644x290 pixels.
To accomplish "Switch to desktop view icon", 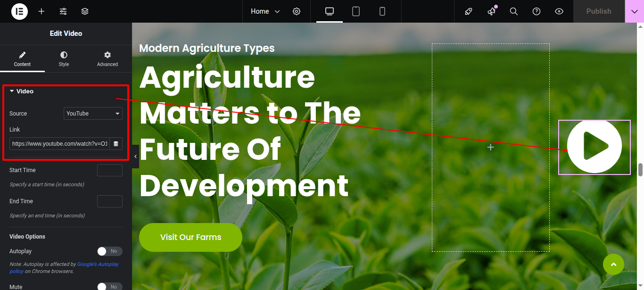I will coord(330,11).
